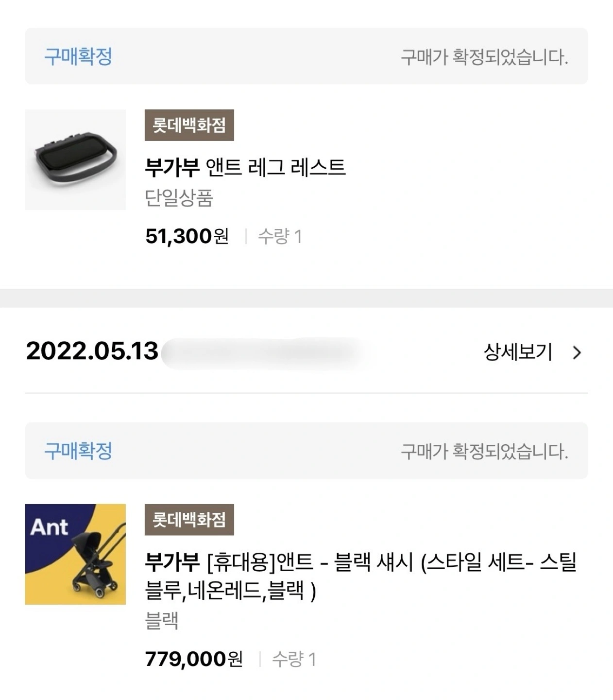Click 수량 1 beside the 779,000원 price
The width and height of the screenshot is (613, 700).
[294, 660]
